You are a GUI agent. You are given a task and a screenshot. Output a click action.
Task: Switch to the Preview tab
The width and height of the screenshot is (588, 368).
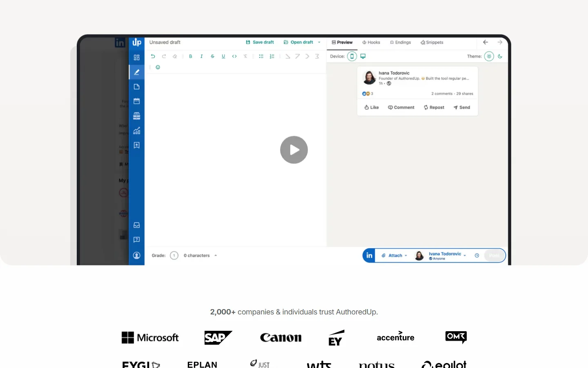point(342,43)
